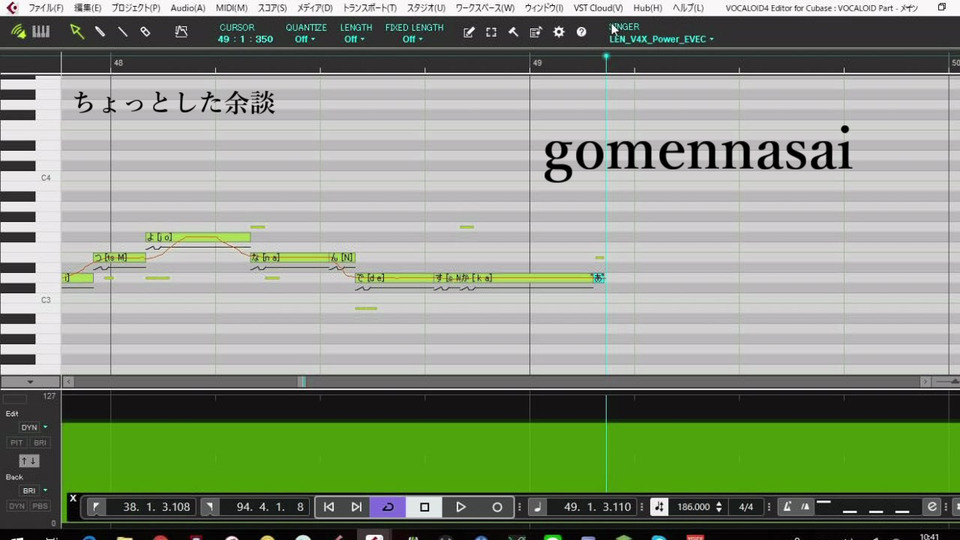960x540 pixels.
Task: Click the Cubase logo icon
Action: point(12,8)
